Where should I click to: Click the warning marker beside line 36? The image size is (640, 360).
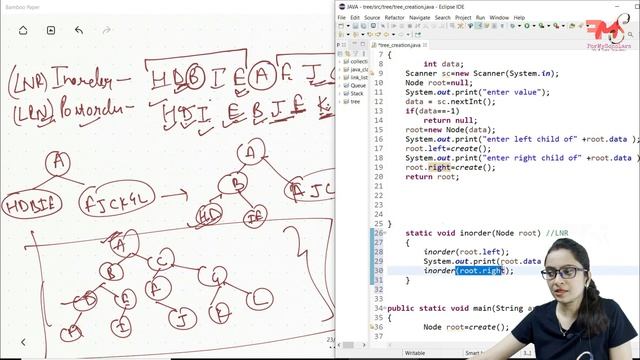point(372,327)
